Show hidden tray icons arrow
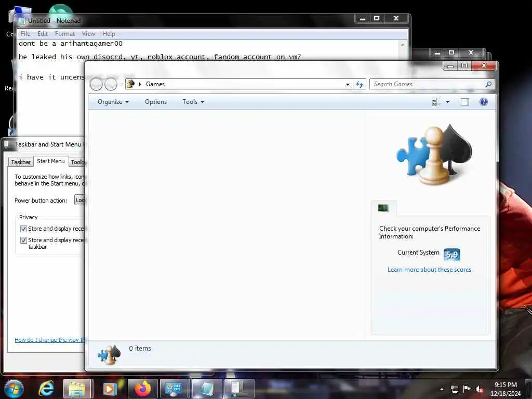 tap(442, 389)
